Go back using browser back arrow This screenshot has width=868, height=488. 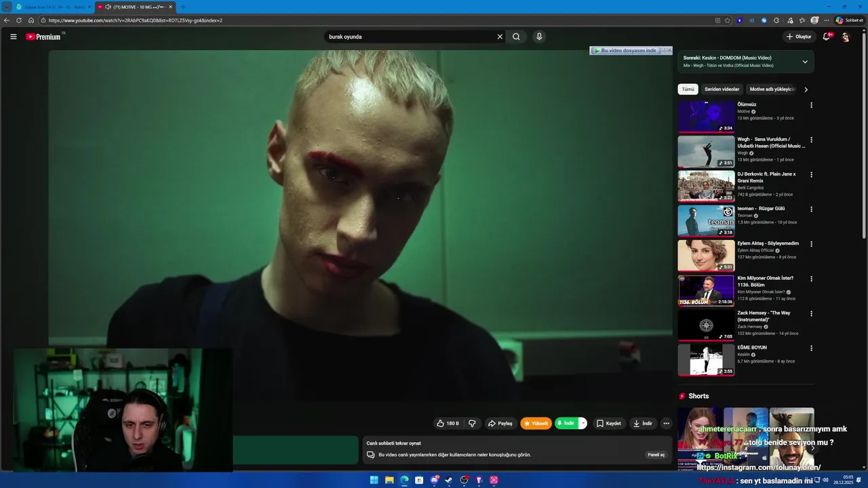[x=7, y=20]
